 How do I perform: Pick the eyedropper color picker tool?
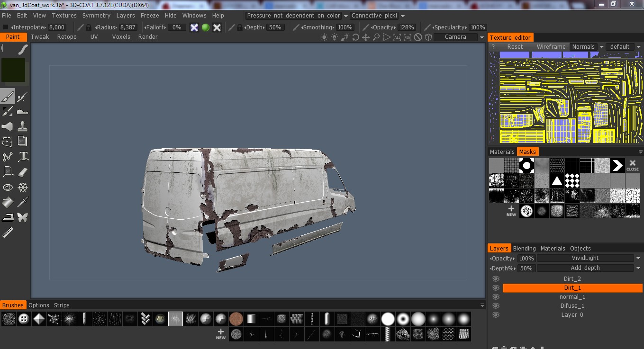click(x=23, y=203)
